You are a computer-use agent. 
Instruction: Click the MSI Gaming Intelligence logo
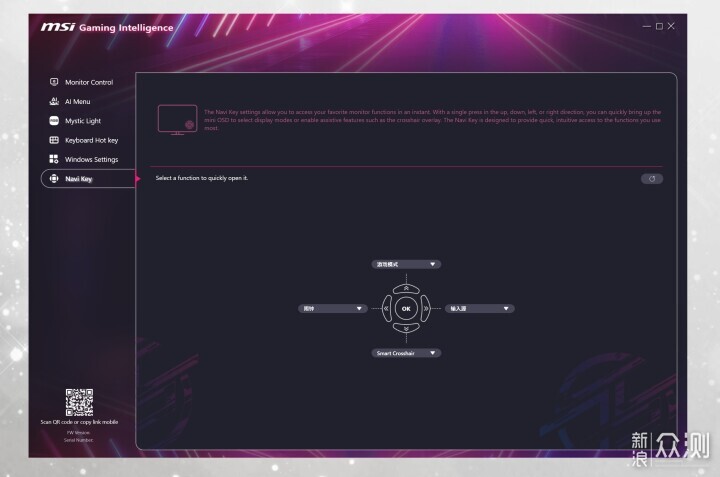point(107,28)
